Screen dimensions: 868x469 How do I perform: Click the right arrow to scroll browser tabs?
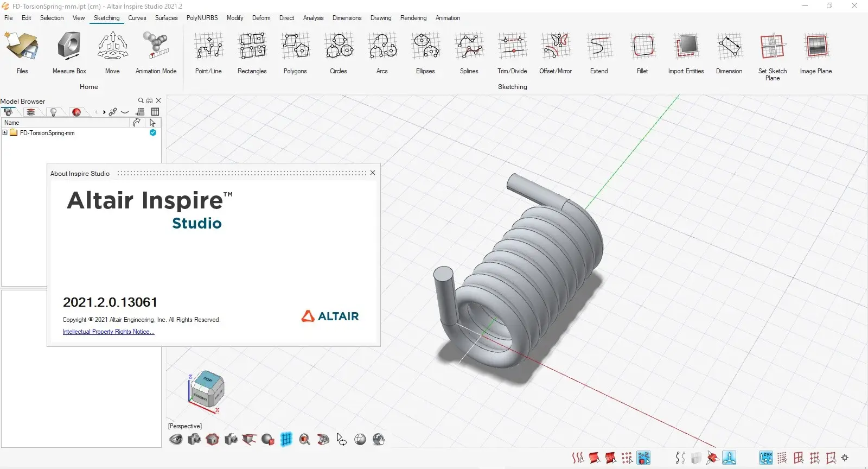(104, 112)
